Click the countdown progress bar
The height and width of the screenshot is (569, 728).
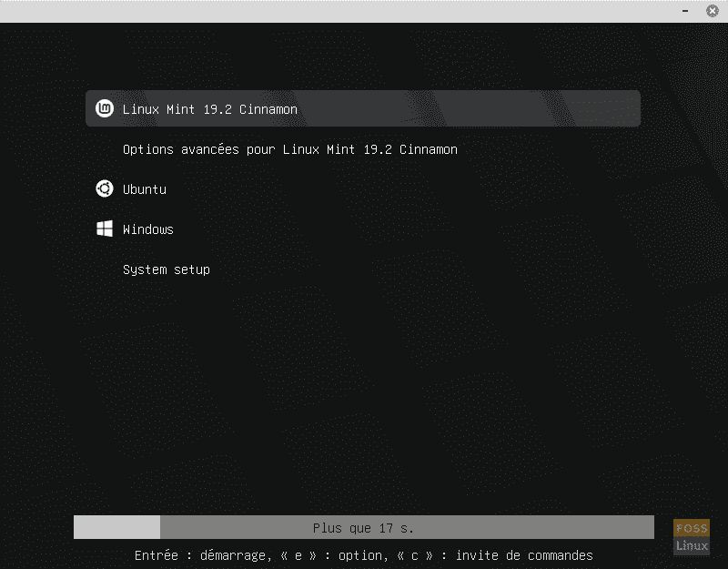pyautogui.click(x=363, y=527)
